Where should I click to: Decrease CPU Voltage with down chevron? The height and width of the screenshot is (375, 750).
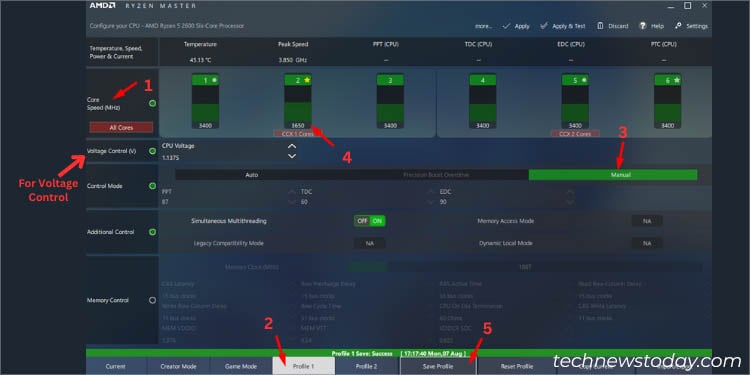[292, 156]
